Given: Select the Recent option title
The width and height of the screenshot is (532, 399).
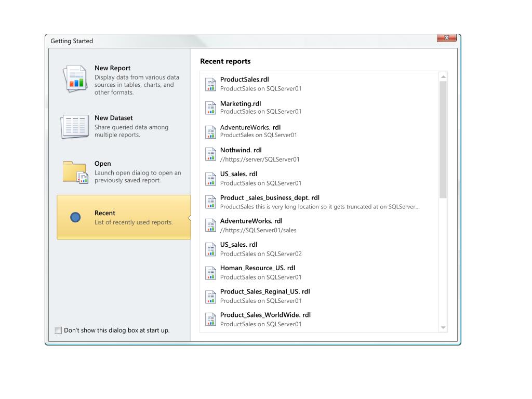Looking at the screenshot, I should (x=105, y=212).
